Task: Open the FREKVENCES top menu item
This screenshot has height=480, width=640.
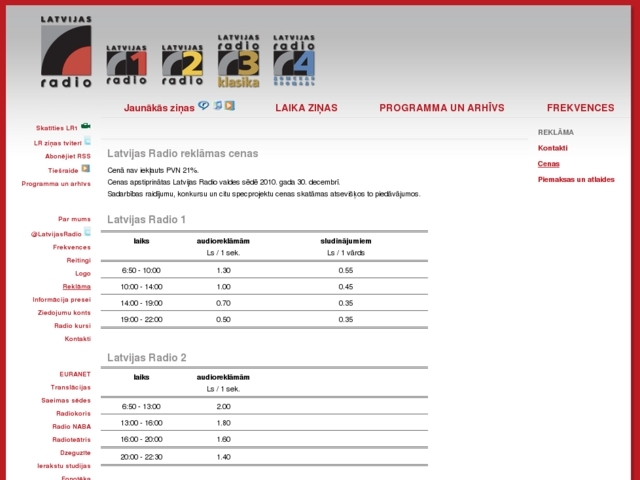Action: 580,108
